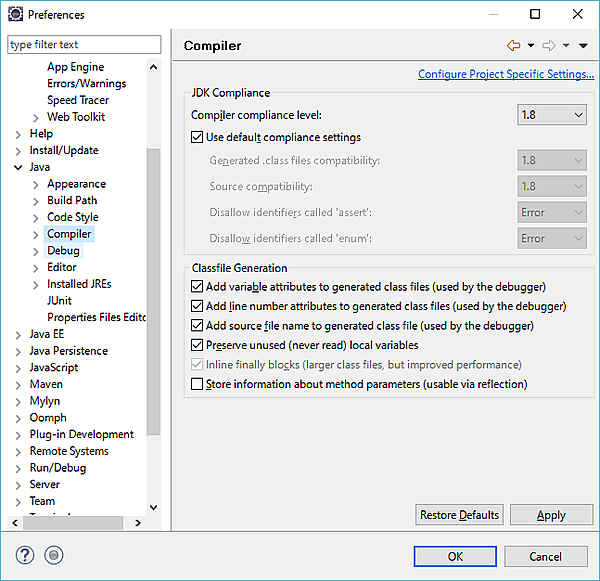Click the type filter text field

coord(84,44)
